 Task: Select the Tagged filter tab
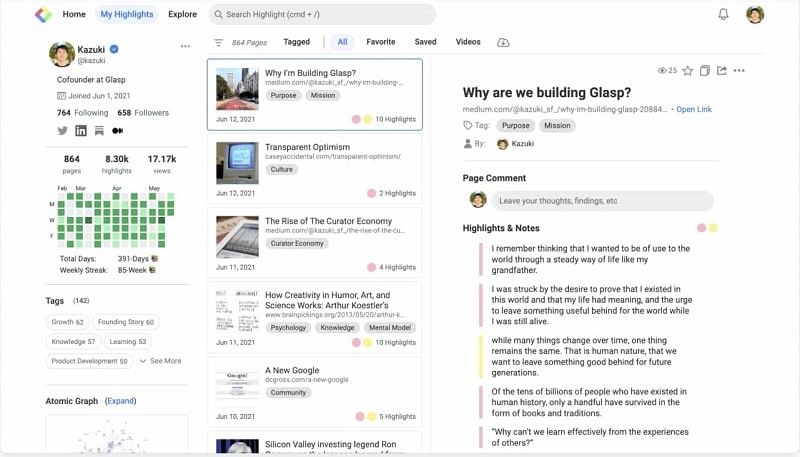296,42
